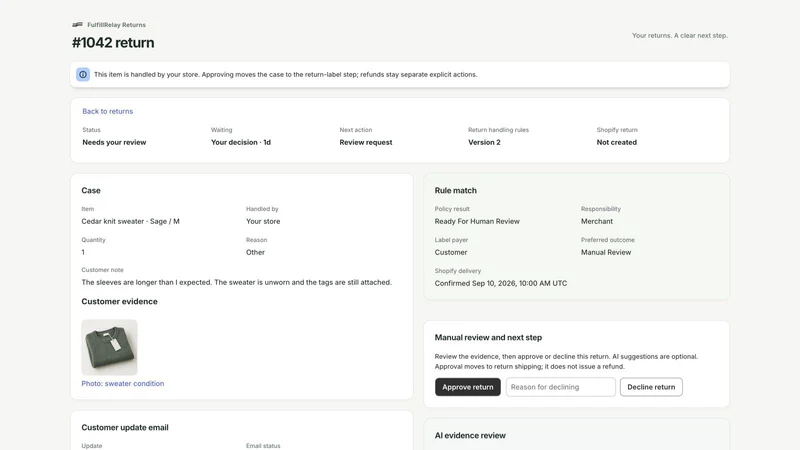Click the Rule match card heading
This screenshot has width=800, height=450.
pyautogui.click(x=456, y=190)
